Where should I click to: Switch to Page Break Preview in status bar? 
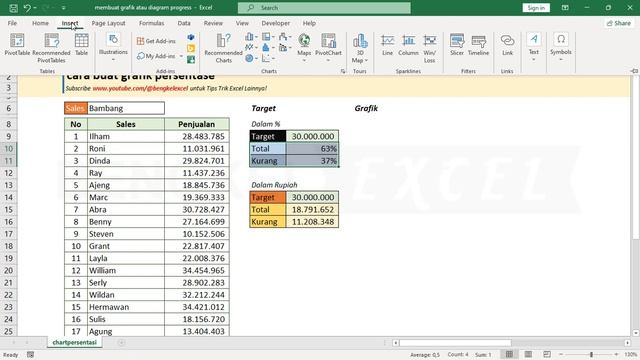[547, 354]
